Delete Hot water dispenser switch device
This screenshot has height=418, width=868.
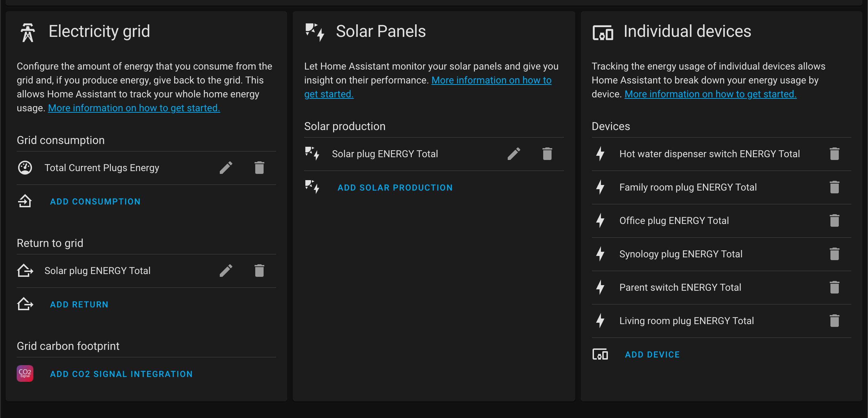tap(835, 154)
